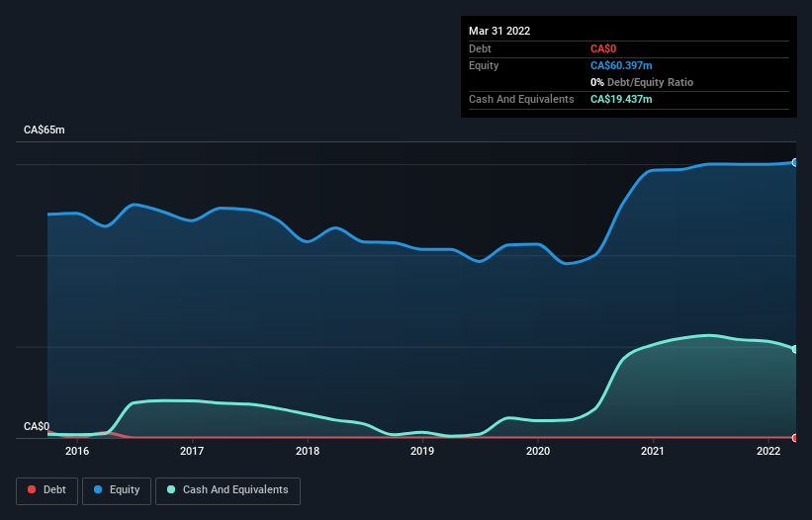Screen dimensions: 812x520
Task: Click Cash And Equivalents label in tooltip
Action: point(521,99)
